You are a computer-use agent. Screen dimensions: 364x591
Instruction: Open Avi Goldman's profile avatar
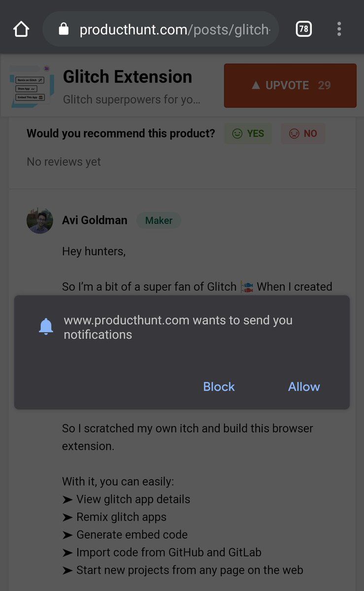(x=40, y=220)
